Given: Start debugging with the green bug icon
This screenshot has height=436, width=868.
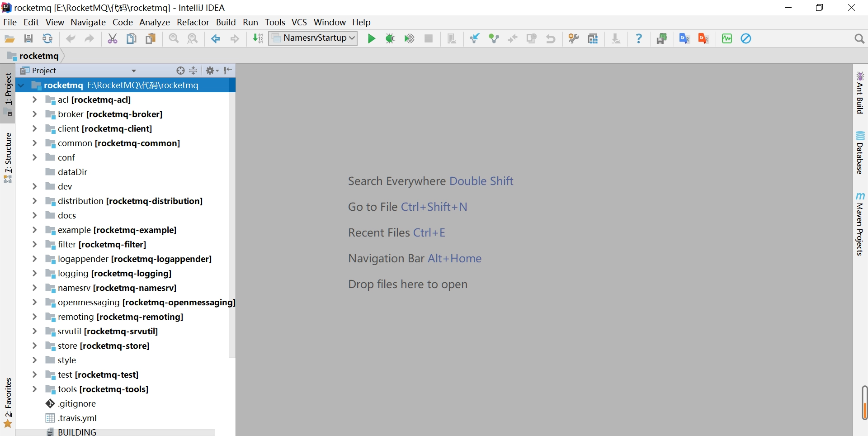Looking at the screenshot, I should [x=391, y=39].
